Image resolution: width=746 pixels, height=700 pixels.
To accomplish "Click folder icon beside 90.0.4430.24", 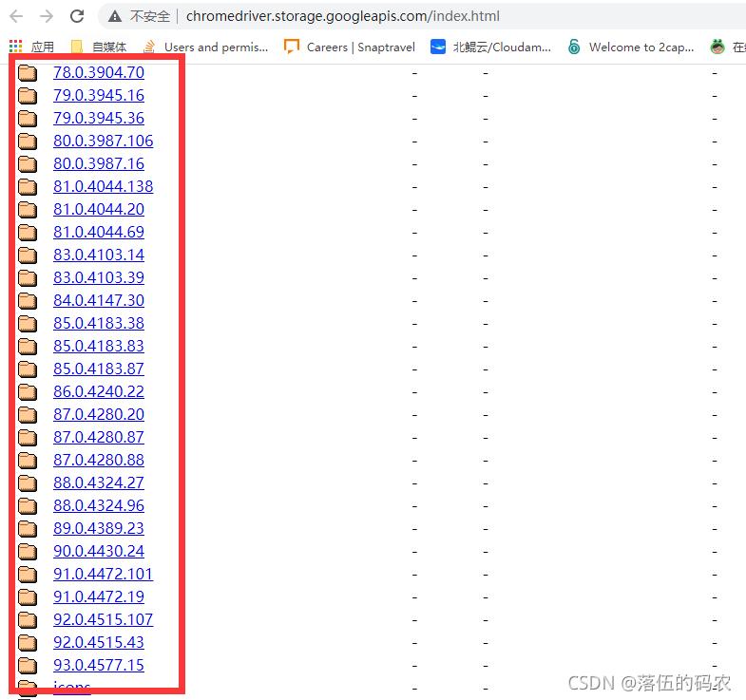I will [28, 553].
